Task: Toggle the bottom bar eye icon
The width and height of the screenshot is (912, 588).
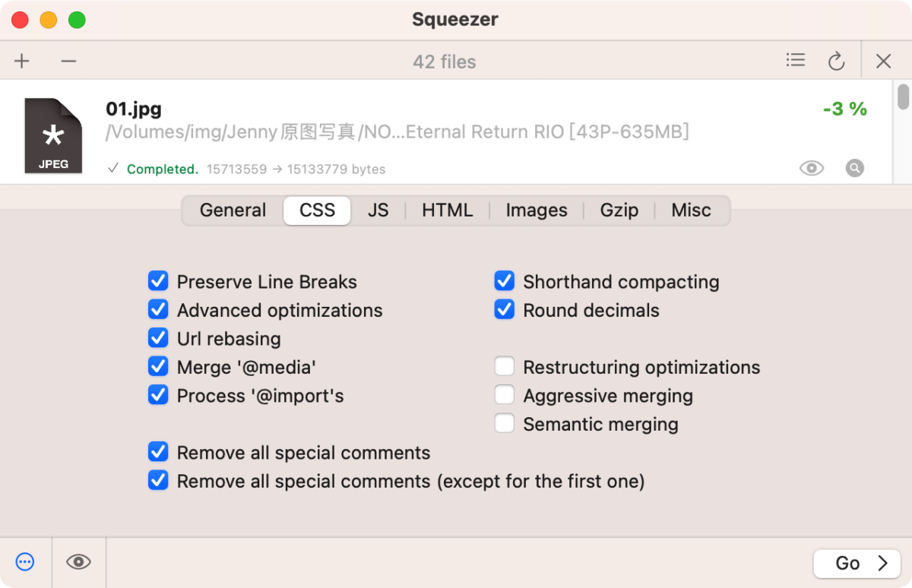Action: pyautogui.click(x=78, y=562)
